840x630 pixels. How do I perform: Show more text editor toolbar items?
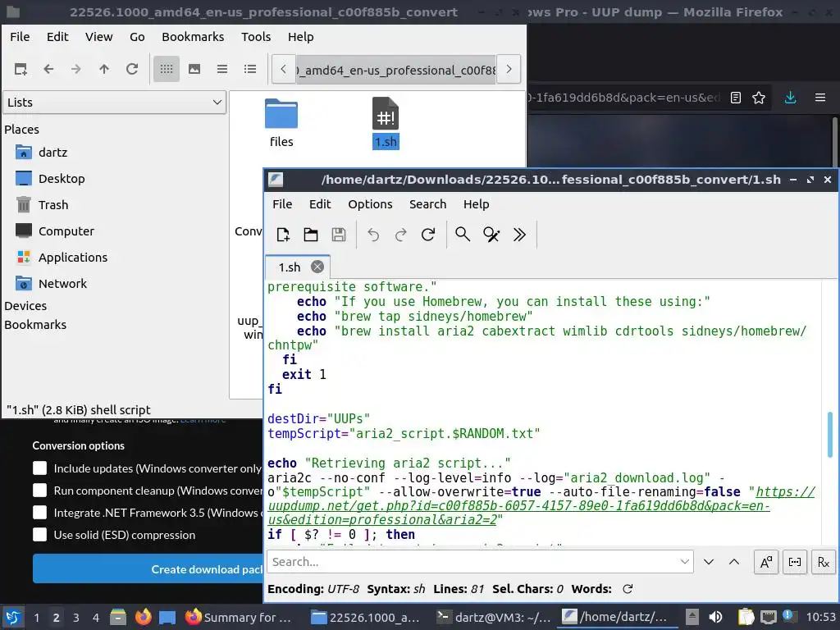pyautogui.click(x=519, y=235)
